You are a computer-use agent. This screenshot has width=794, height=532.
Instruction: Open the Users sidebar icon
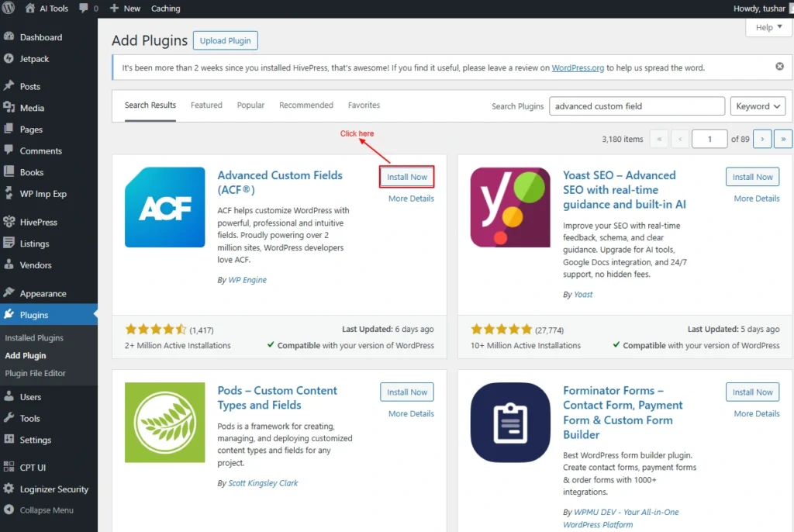9,397
